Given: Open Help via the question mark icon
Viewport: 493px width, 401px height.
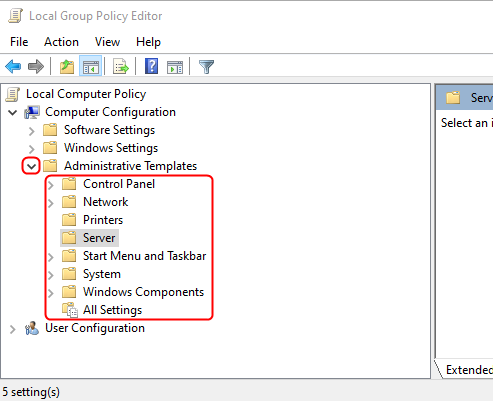Looking at the screenshot, I should click(151, 66).
